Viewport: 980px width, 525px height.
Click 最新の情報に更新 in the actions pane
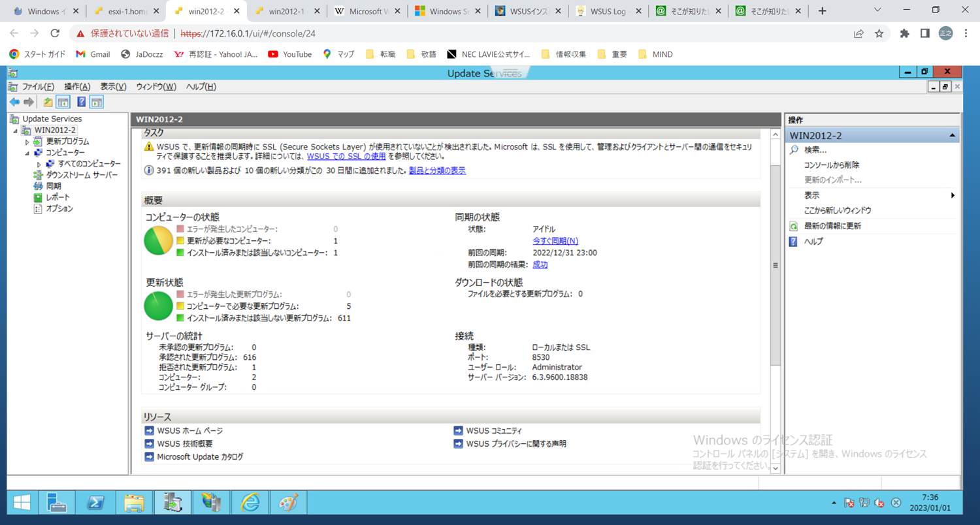coord(832,226)
